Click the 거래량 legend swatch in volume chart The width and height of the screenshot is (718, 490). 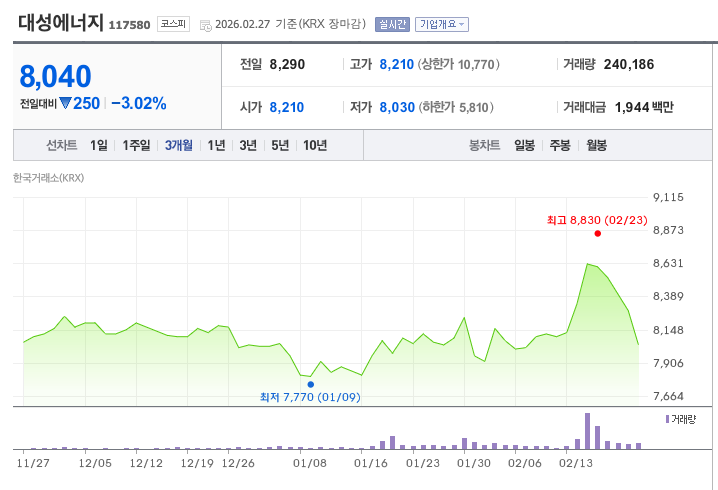[x=667, y=419]
